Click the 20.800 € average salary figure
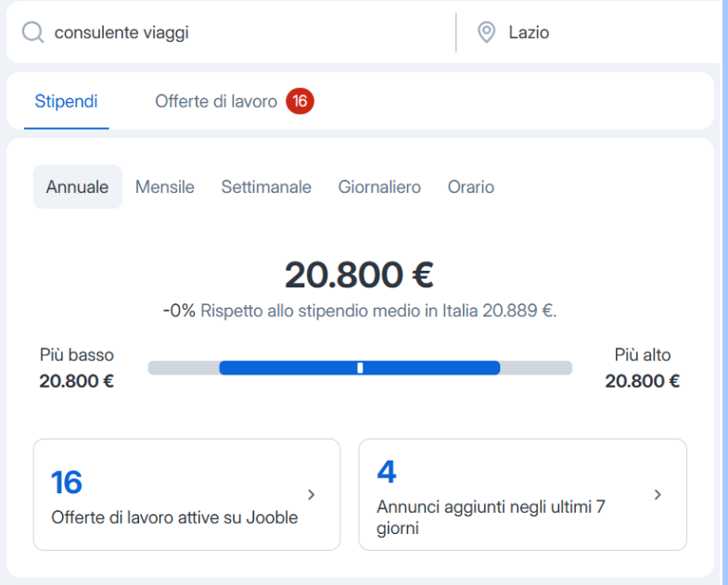Screen dimensions: 728x585 [x=359, y=274]
